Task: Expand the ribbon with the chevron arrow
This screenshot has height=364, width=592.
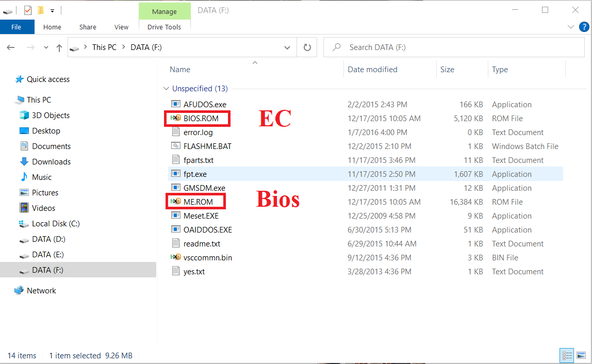Action: pos(570,27)
